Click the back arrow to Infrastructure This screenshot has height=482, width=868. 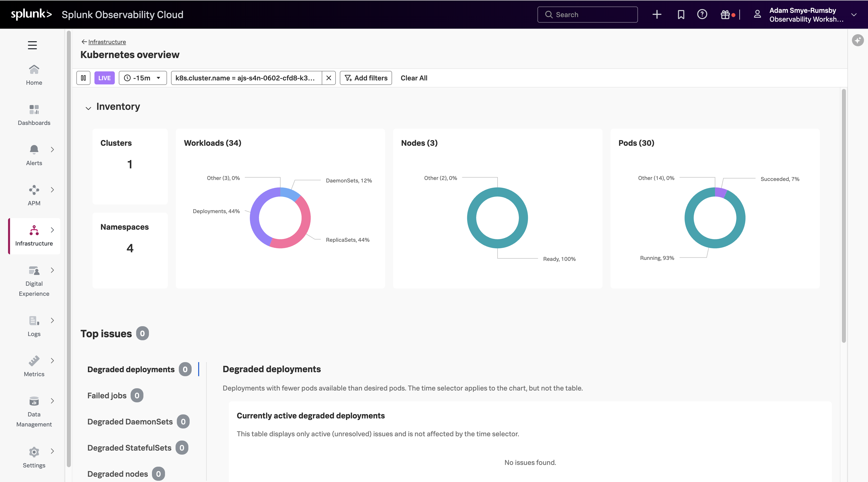(x=84, y=42)
